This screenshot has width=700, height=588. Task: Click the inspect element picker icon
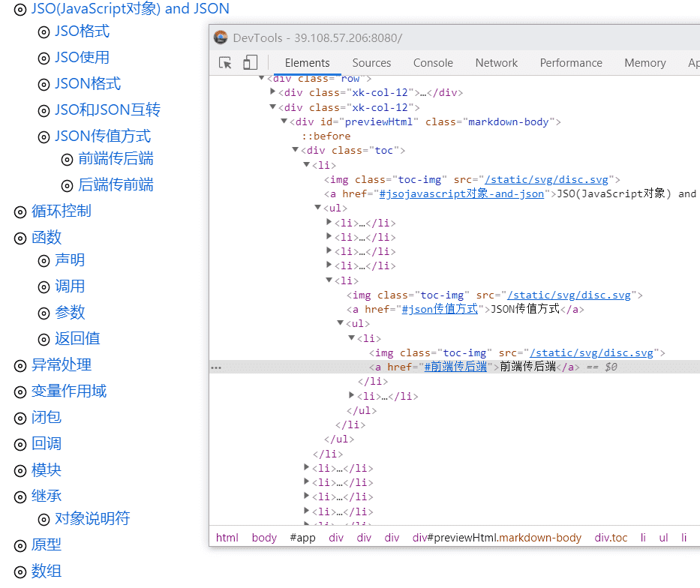click(225, 63)
